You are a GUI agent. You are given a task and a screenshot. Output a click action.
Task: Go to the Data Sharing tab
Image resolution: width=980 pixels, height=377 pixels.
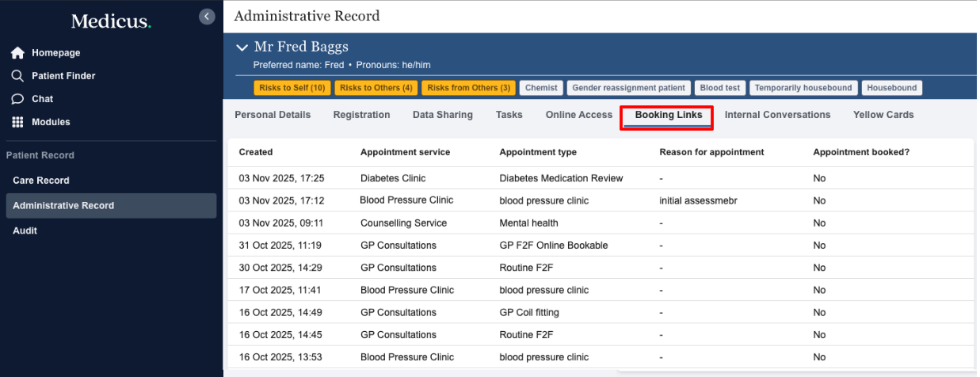(442, 115)
